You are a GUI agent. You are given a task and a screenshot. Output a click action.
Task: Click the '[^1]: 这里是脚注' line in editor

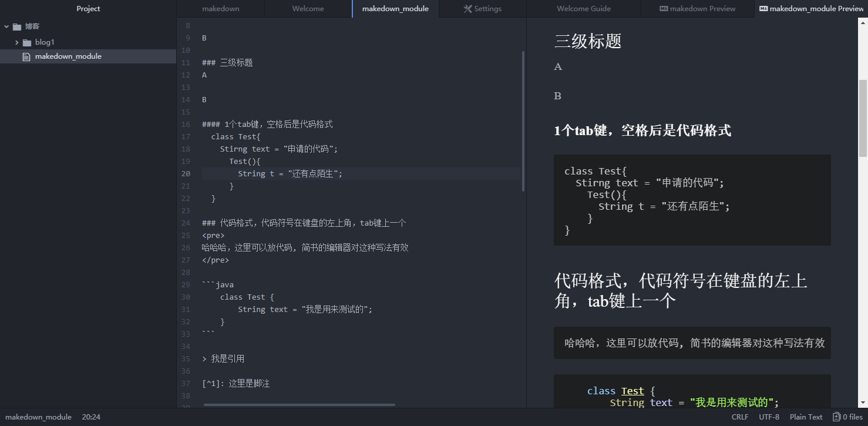pos(235,383)
